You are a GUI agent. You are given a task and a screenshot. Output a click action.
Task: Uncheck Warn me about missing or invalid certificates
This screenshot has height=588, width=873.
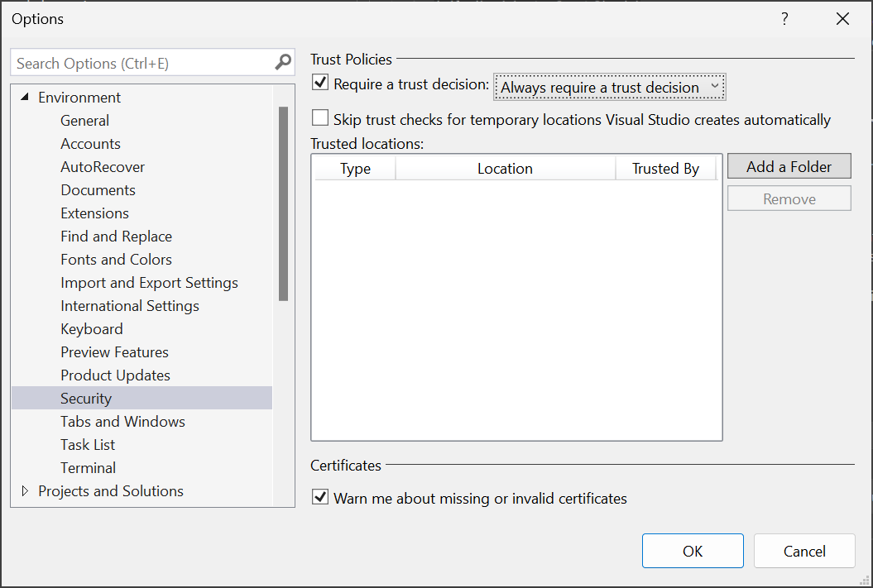click(320, 499)
